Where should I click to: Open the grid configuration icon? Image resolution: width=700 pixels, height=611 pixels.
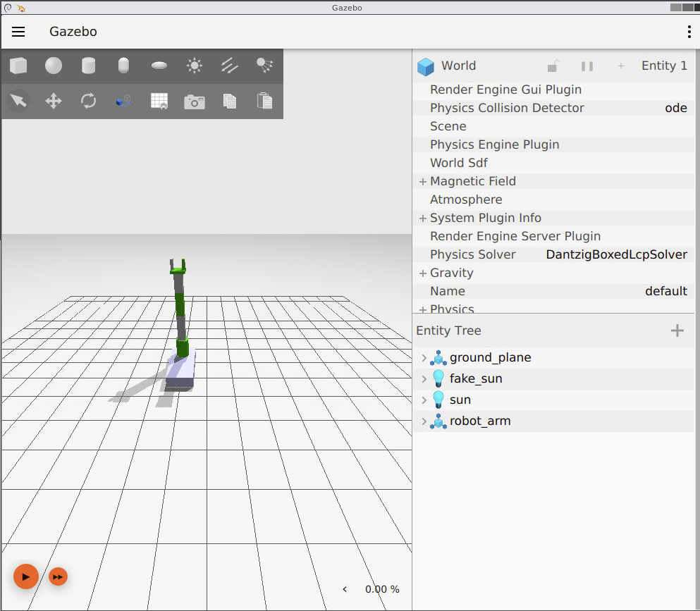tap(159, 101)
